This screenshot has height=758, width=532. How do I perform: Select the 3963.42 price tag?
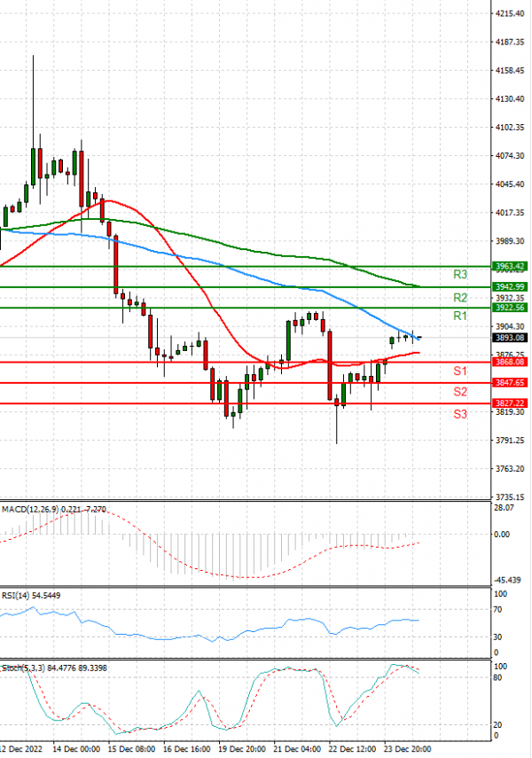tap(509, 266)
